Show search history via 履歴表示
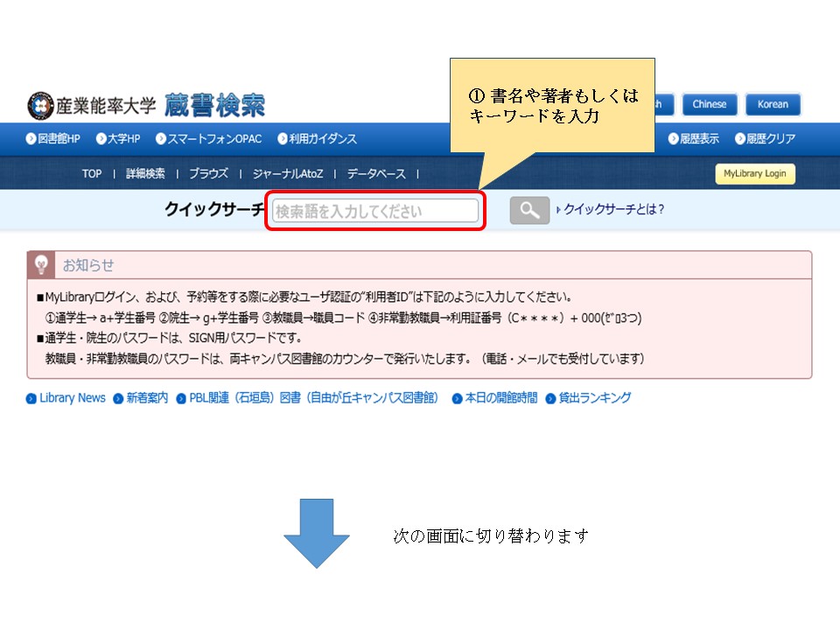Image resolution: width=840 pixels, height=630 pixels. click(694, 139)
